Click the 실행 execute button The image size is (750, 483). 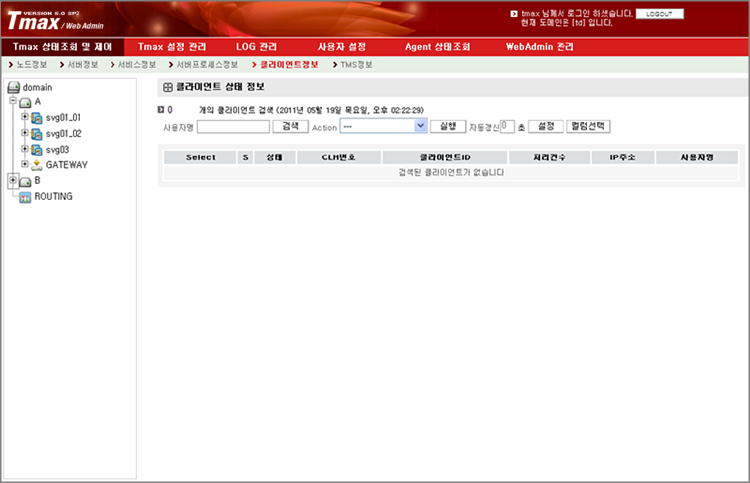[x=448, y=126]
